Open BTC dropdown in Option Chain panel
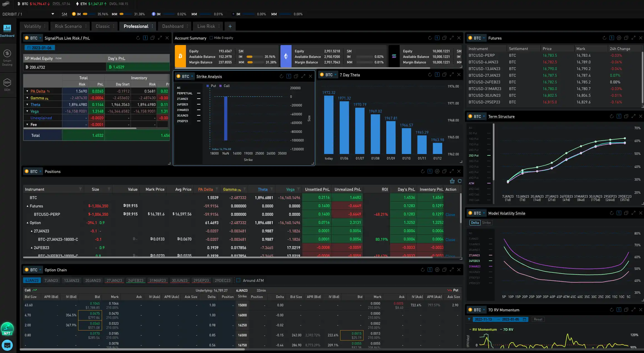This screenshot has width=644, height=353. tap(33, 270)
